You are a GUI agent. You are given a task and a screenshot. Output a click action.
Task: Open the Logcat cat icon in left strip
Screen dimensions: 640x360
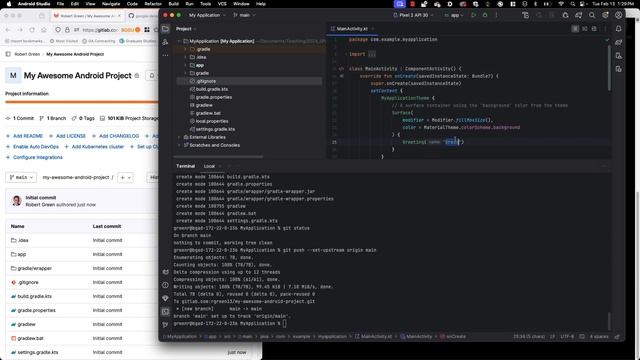165,272
